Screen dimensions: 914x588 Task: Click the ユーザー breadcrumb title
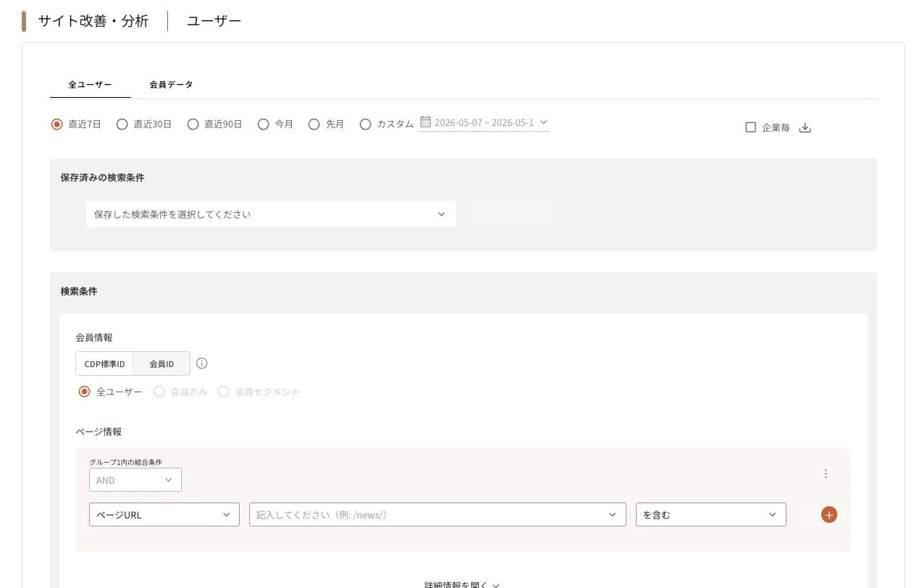coord(214,21)
